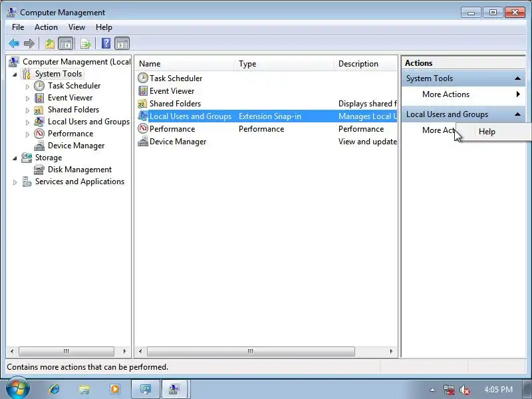532x399 pixels.
Task: Click Event Viewer icon in center list
Action: (143, 91)
